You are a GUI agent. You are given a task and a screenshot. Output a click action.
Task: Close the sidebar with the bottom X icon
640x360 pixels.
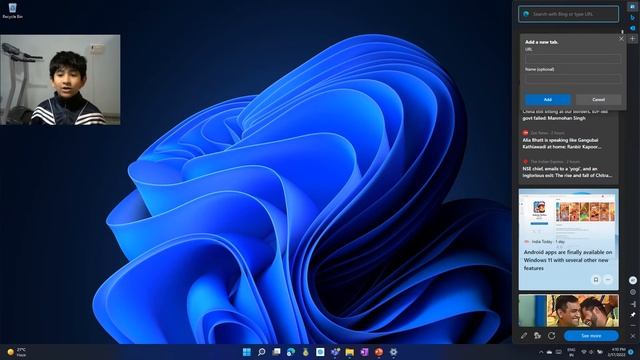pyautogui.click(x=633, y=336)
